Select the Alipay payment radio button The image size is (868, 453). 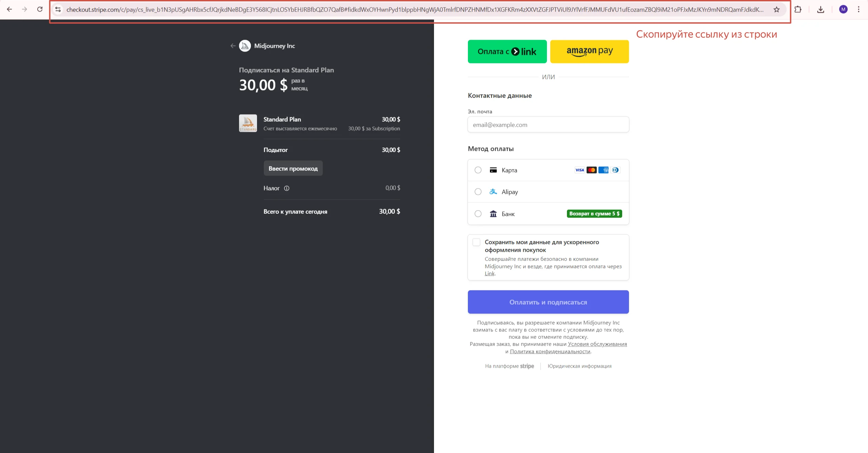coord(478,192)
